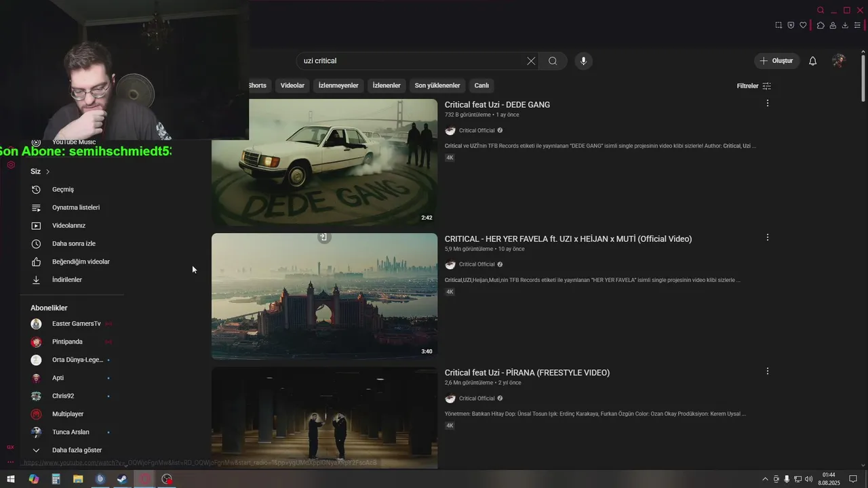Open the Opera downloads icon

845,25
